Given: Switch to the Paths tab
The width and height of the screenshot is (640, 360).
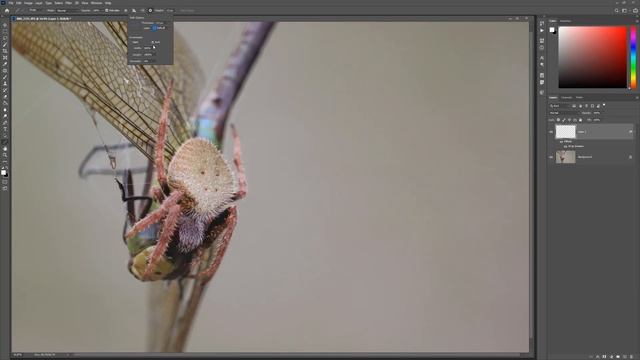Looking at the screenshot, I should pos(579,98).
